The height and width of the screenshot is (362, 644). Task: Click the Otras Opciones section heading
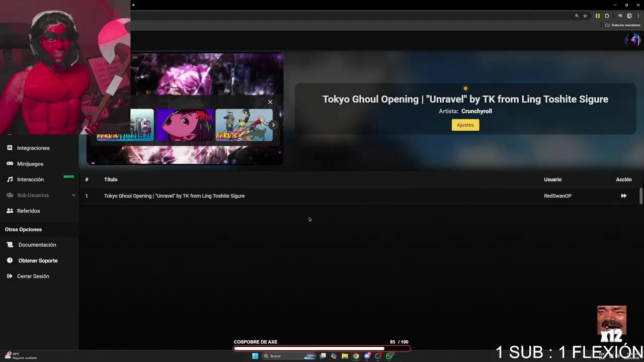coord(23,229)
